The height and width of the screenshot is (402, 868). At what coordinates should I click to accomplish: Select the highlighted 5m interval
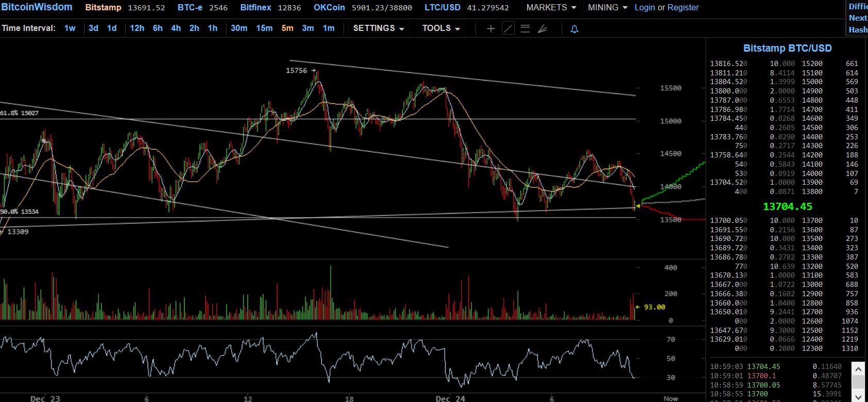287,28
